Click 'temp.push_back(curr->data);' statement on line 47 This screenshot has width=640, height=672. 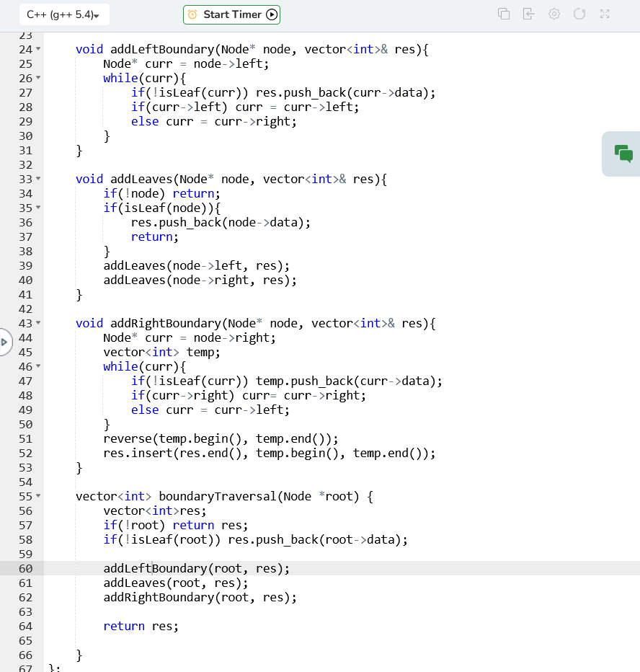[x=349, y=381]
